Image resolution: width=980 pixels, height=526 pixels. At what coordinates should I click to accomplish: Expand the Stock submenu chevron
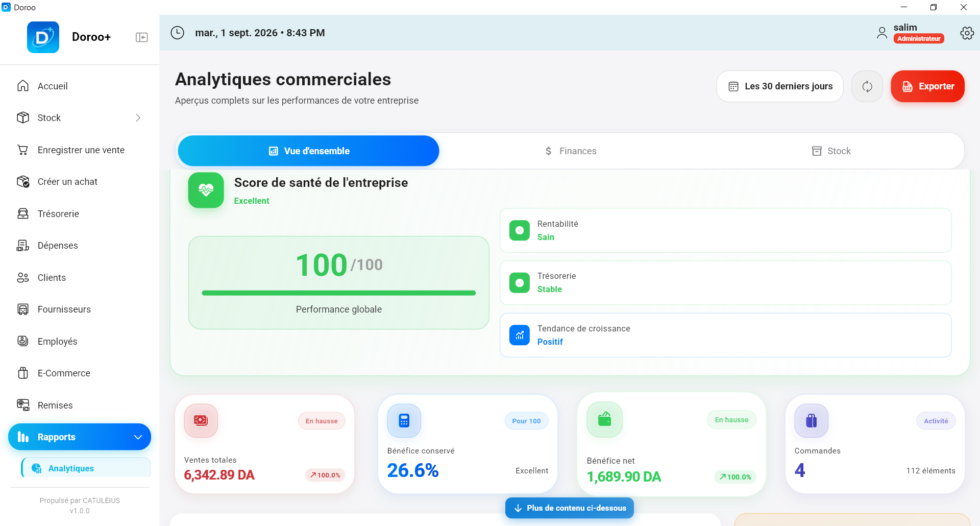(x=138, y=117)
